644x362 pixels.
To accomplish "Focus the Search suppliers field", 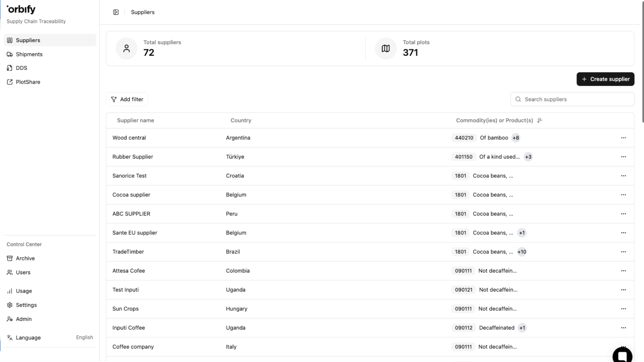I will click(x=572, y=99).
